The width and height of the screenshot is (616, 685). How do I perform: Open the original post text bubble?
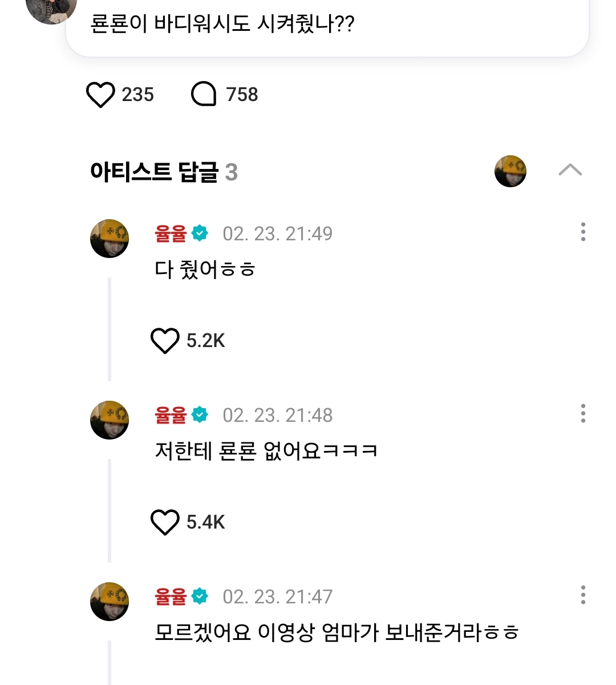tap(327, 26)
